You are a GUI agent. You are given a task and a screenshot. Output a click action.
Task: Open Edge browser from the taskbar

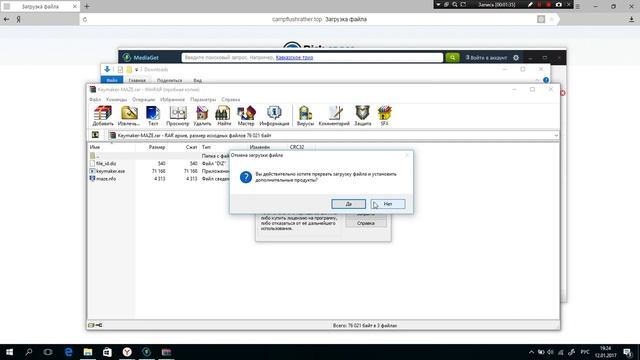pyautogui.click(x=68, y=352)
